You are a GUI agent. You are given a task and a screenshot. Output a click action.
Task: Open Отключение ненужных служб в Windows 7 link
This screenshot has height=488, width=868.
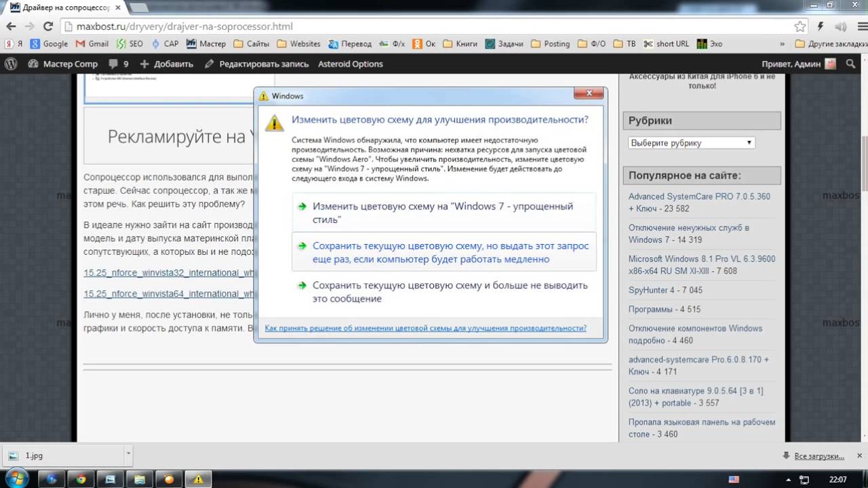click(689, 234)
